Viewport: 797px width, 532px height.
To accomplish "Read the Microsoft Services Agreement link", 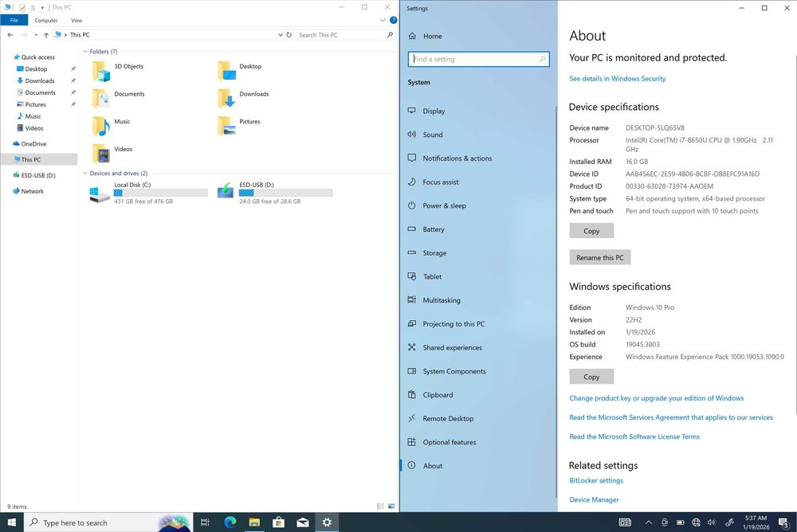I will [671, 417].
